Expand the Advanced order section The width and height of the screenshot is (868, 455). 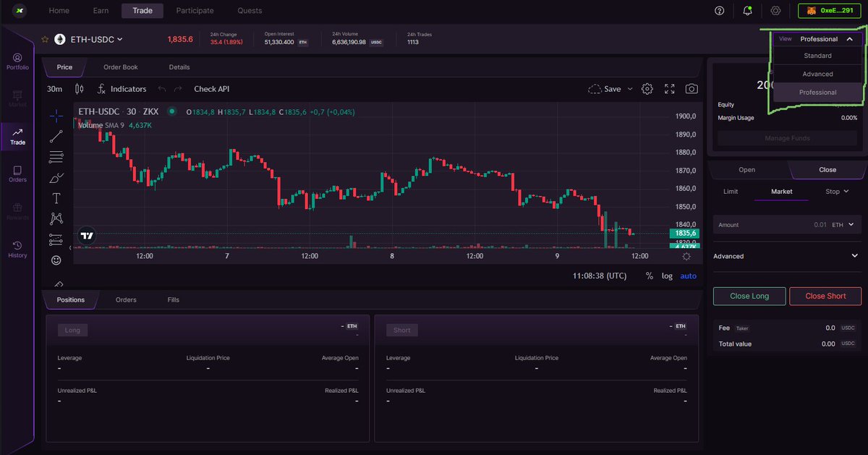tap(787, 256)
